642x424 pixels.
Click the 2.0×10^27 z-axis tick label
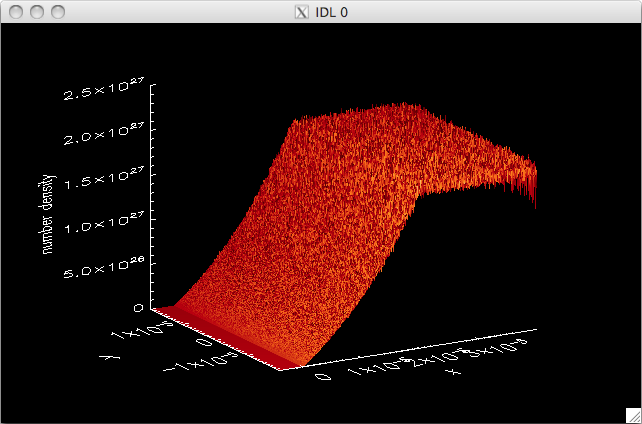104,134
